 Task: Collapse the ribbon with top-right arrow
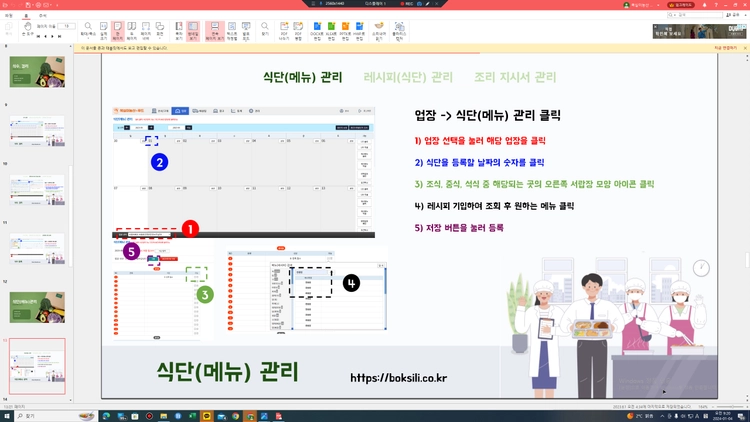pyautogui.click(x=746, y=15)
